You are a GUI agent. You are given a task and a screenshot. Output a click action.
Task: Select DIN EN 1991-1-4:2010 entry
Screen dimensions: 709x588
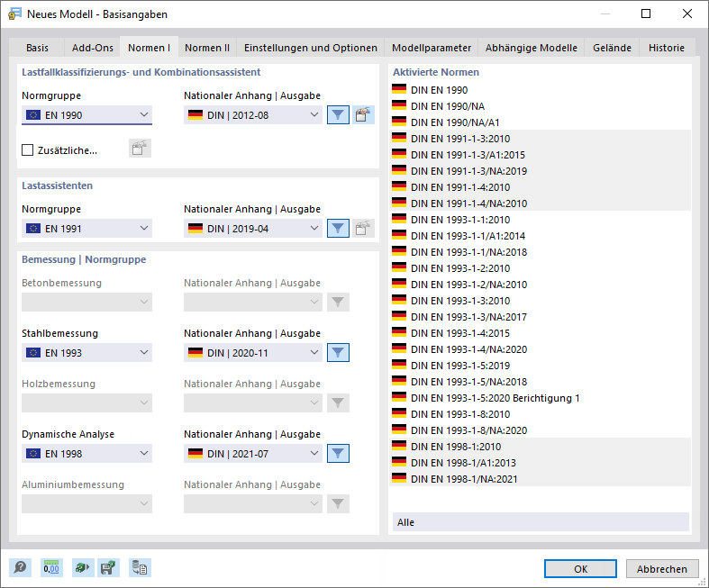click(540, 187)
